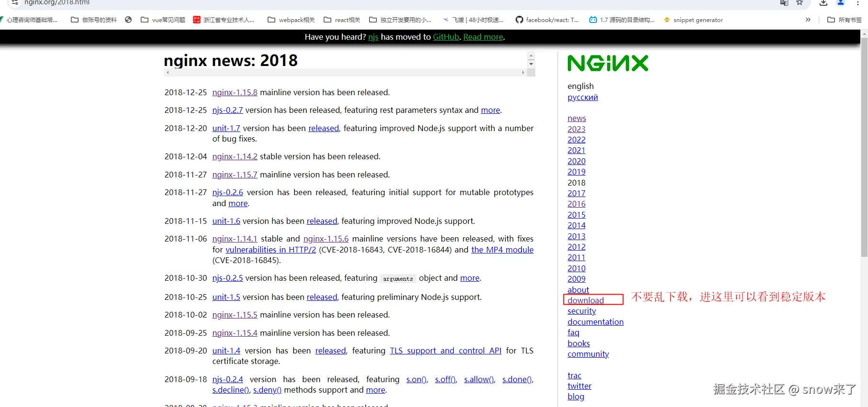The width and height of the screenshot is (868, 407).
Task: Open the nginx-1.15.8 release link
Action: coord(235,92)
